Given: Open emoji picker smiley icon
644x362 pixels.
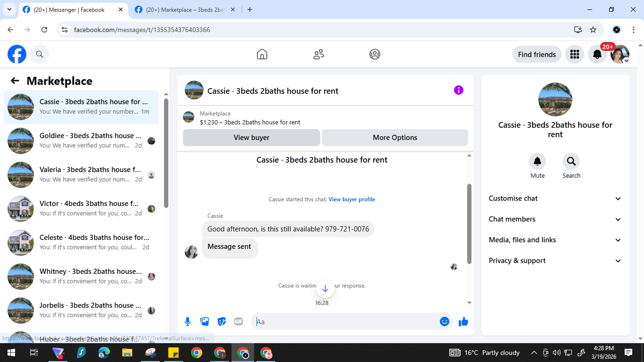Looking at the screenshot, I should pos(444,321).
